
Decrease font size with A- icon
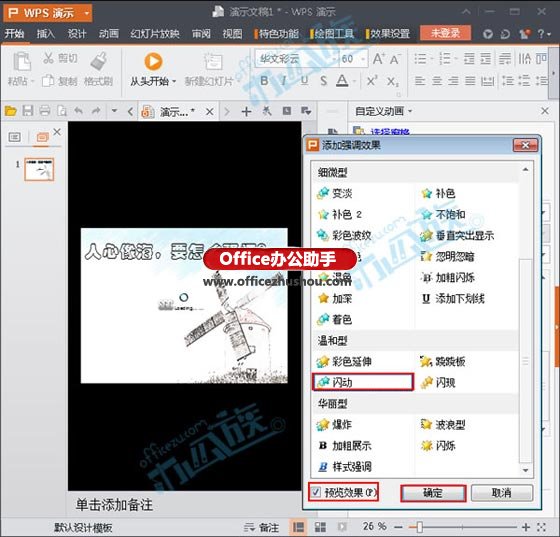click(395, 59)
